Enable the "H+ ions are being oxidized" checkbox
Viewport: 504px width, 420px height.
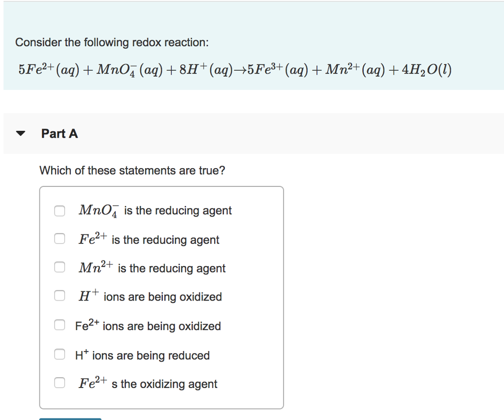coord(60,296)
